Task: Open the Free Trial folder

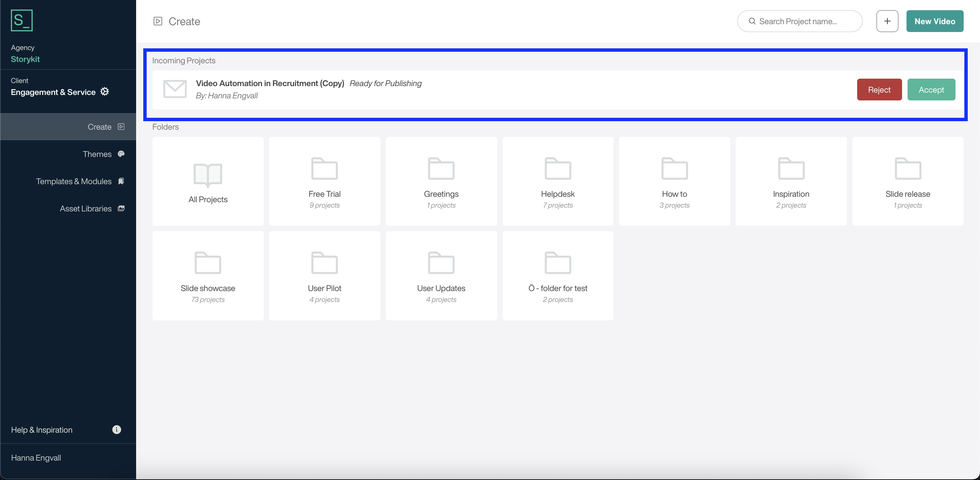Action: coord(325,181)
